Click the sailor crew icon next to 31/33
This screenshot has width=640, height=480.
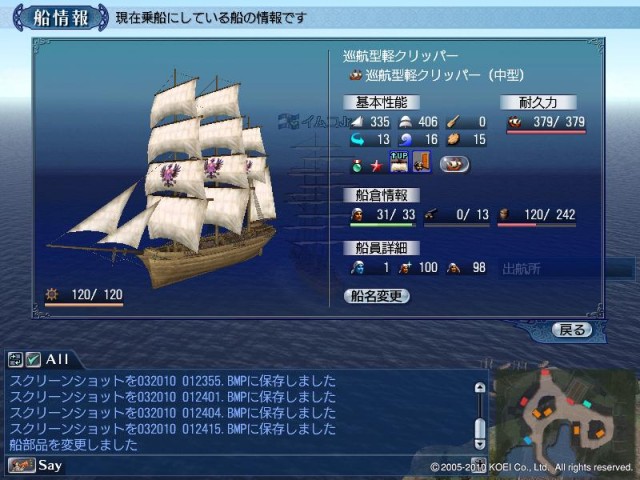(357, 214)
